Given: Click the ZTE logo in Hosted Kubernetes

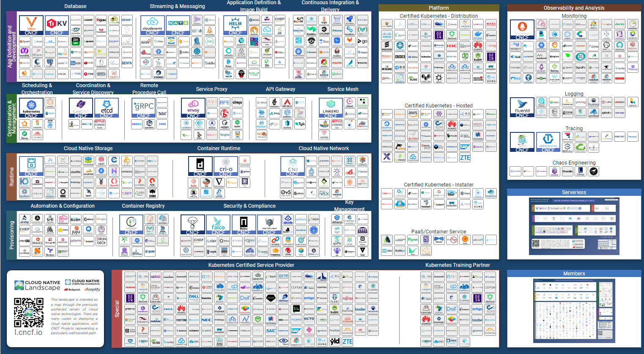Looking at the screenshot, I should 465,157.
